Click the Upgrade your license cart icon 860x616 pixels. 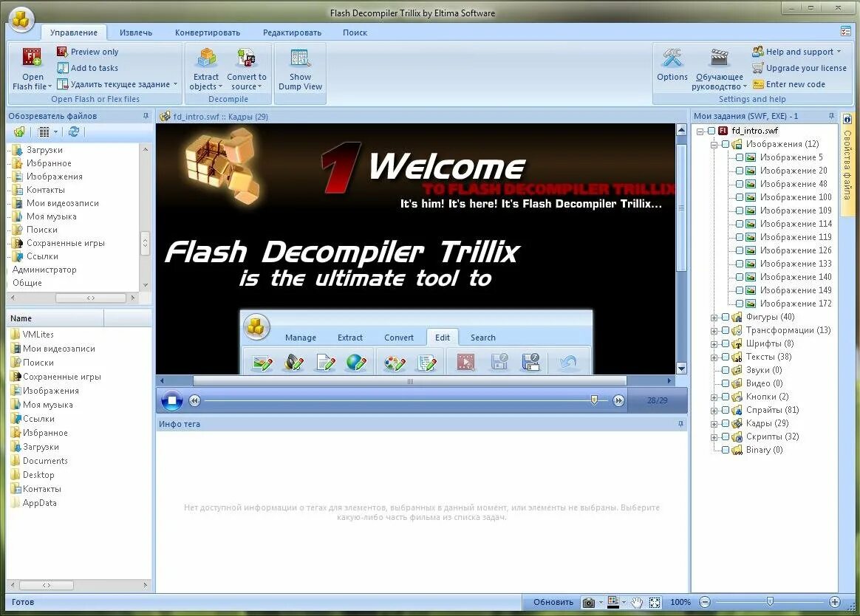[758, 68]
